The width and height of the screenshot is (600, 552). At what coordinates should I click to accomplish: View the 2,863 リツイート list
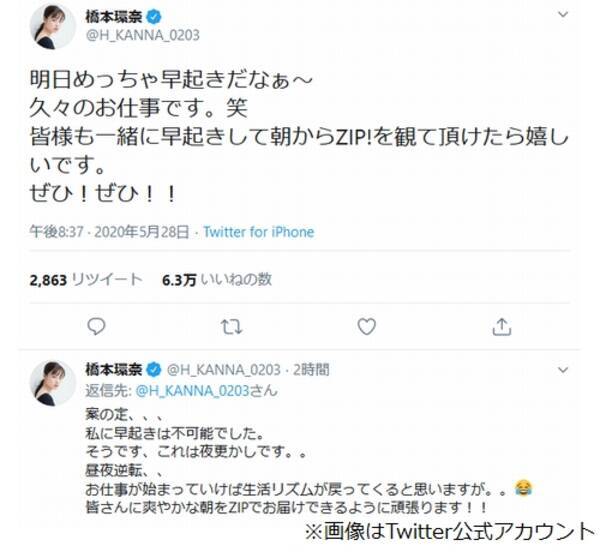point(86,280)
